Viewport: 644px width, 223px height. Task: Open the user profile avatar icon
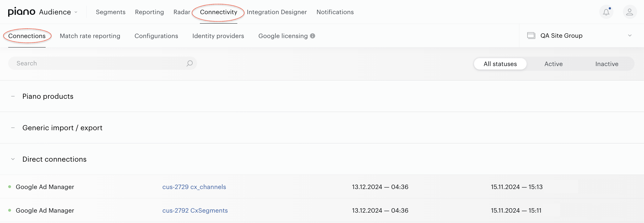pos(630,12)
